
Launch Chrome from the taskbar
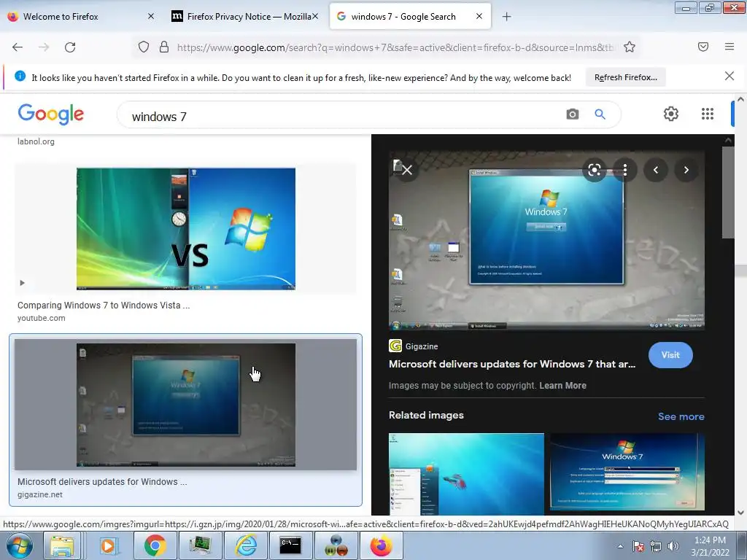[x=155, y=545]
